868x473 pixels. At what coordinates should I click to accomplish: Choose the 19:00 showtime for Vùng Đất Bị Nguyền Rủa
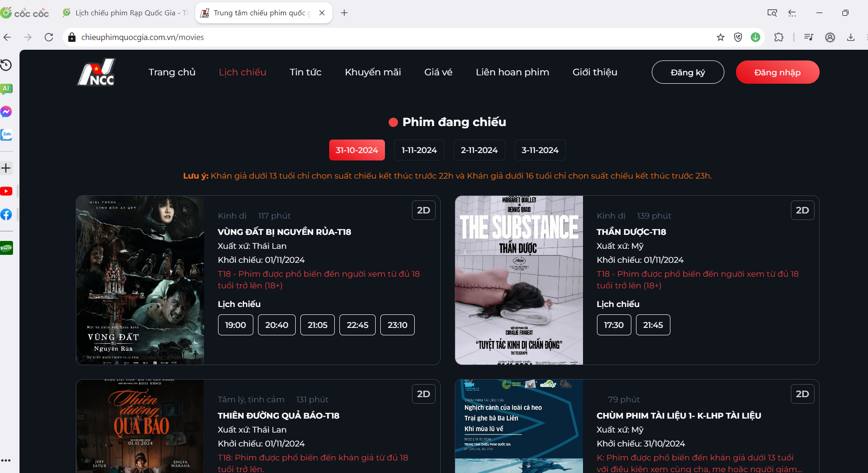coord(235,325)
